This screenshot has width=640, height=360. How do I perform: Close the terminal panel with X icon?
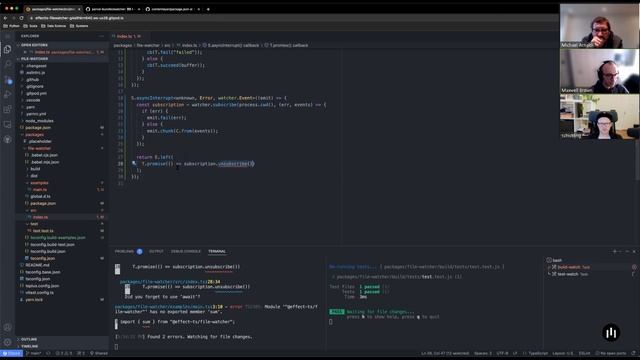634,251
